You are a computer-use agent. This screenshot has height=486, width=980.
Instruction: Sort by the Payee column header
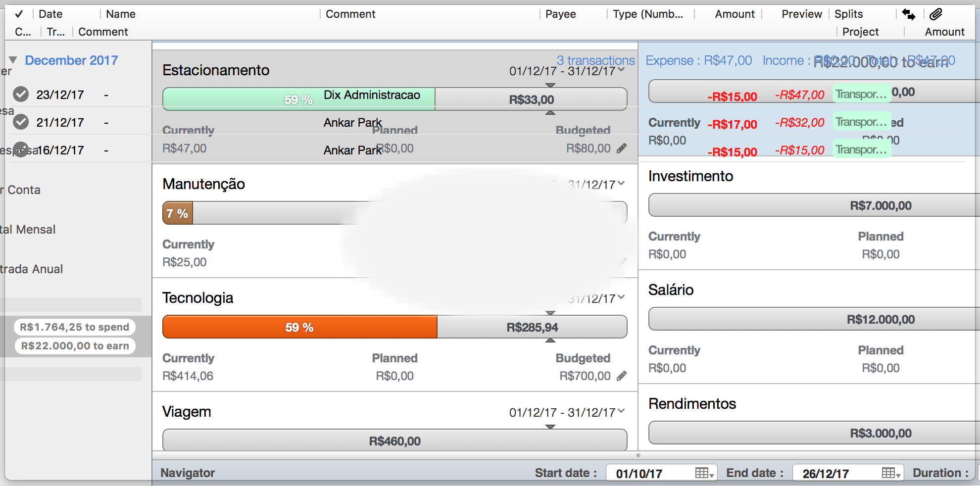pyautogui.click(x=561, y=14)
